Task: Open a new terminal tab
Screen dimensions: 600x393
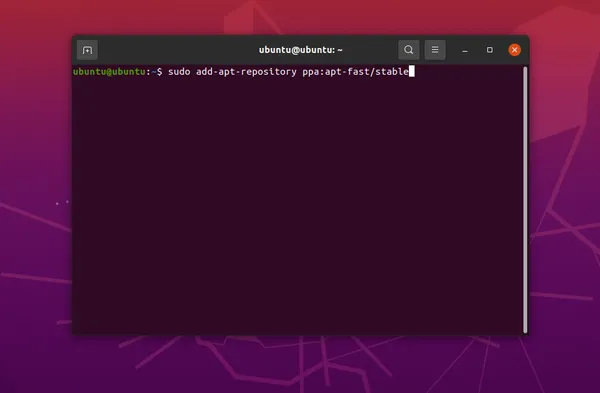Action: 87,50
